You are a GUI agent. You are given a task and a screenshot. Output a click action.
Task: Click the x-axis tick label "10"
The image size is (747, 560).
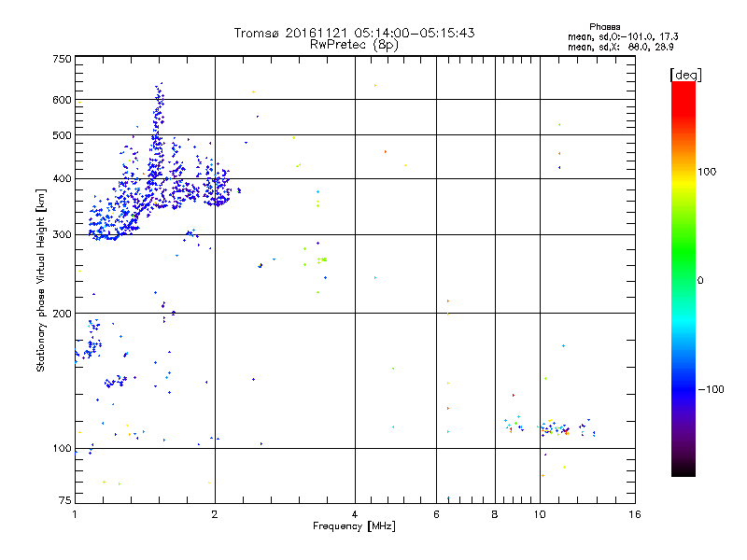[x=540, y=514]
